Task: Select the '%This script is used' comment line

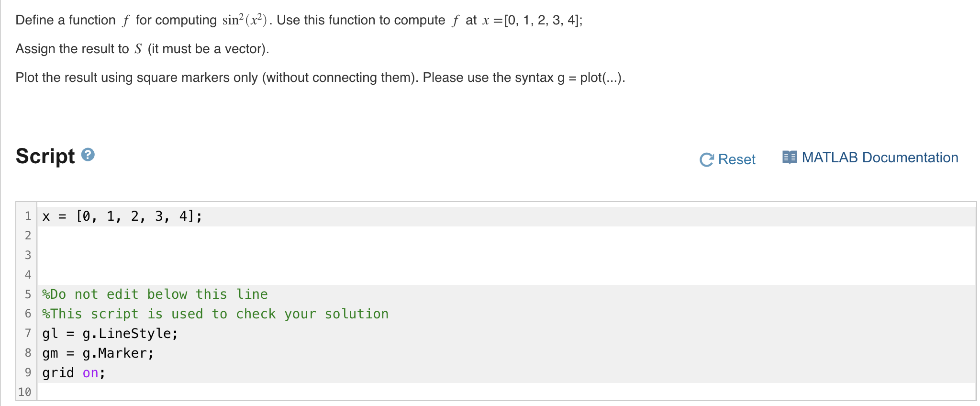Action: (x=215, y=314)
